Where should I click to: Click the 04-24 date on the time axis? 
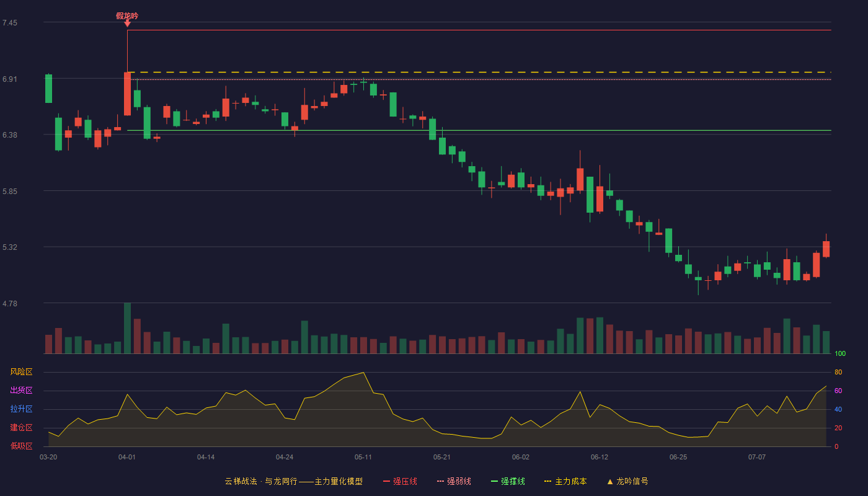click(x=285, y=457)
